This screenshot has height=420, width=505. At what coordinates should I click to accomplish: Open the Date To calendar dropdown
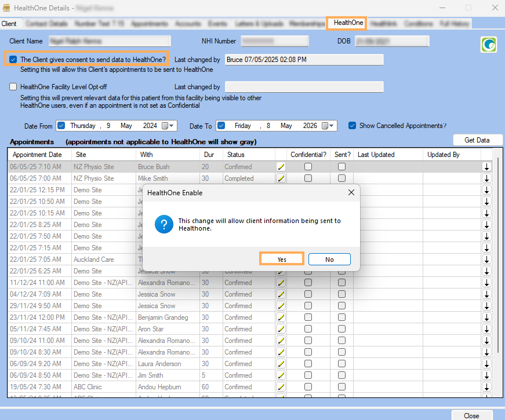(x=328, y=126)
